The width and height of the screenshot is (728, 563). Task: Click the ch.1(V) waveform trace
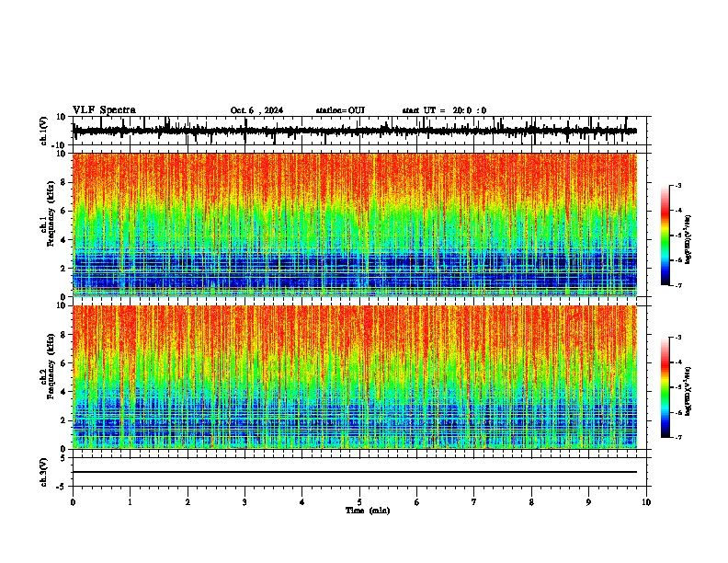point(355,131)
